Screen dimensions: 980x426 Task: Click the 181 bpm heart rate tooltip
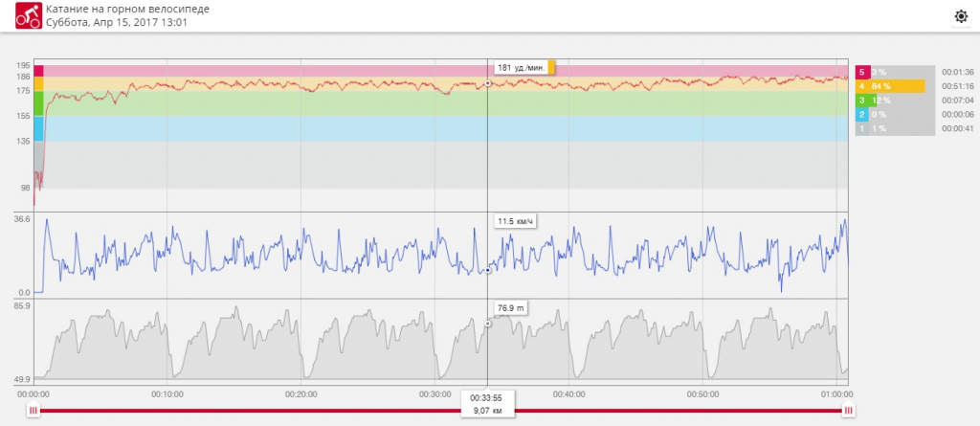click(523, 68)
